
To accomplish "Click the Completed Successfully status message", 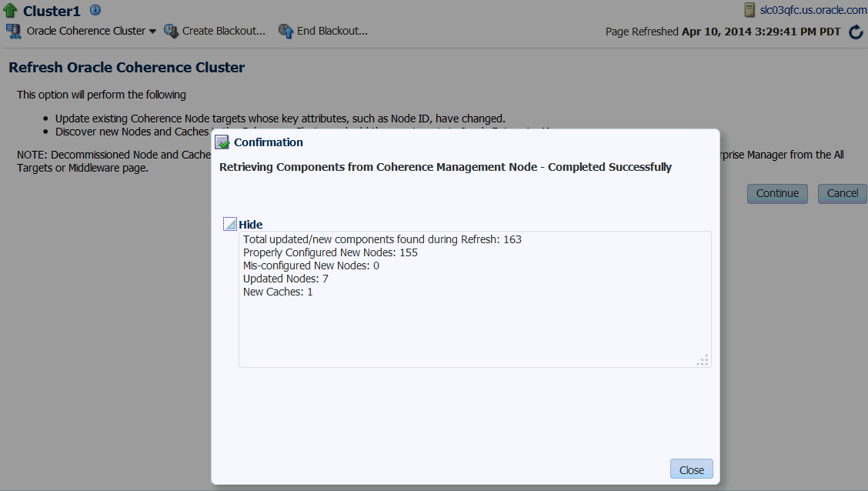I will pyautogui.click(x=445, y=167).
